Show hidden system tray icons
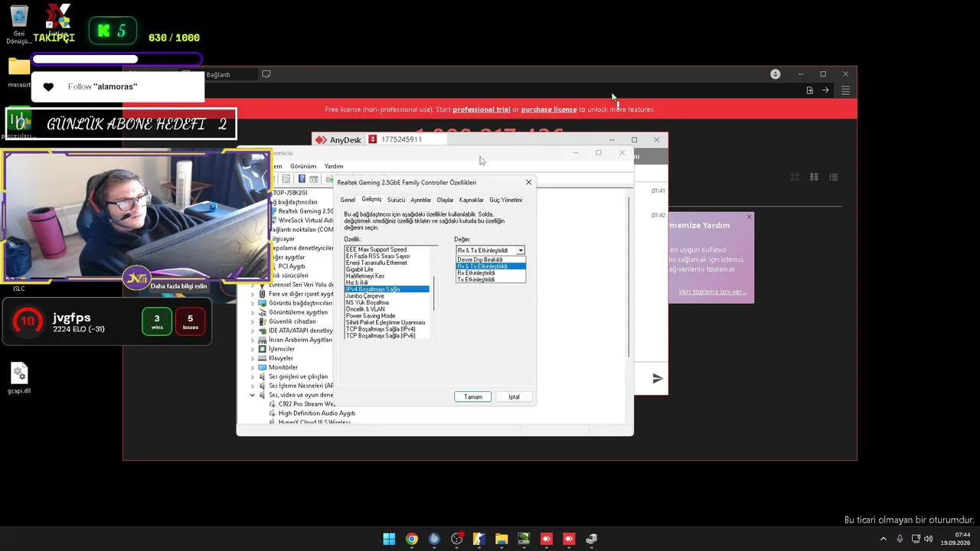Viewport: 980px width, 551px height. pos(884,539)
